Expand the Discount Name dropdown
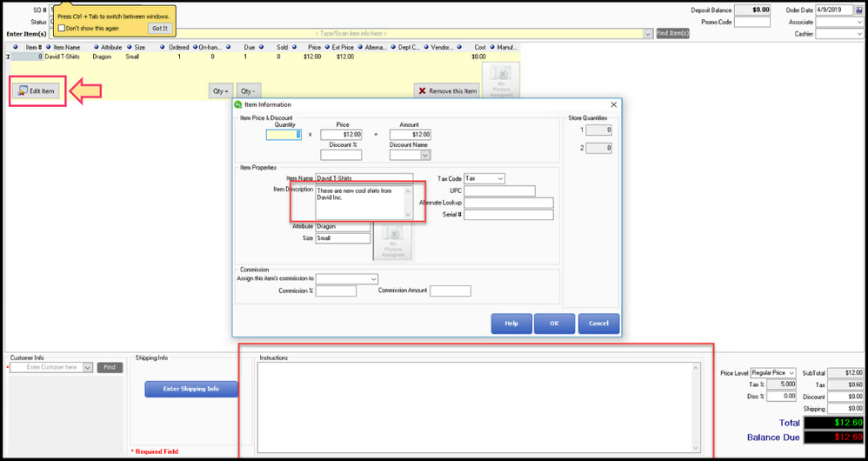 point(425,155)
